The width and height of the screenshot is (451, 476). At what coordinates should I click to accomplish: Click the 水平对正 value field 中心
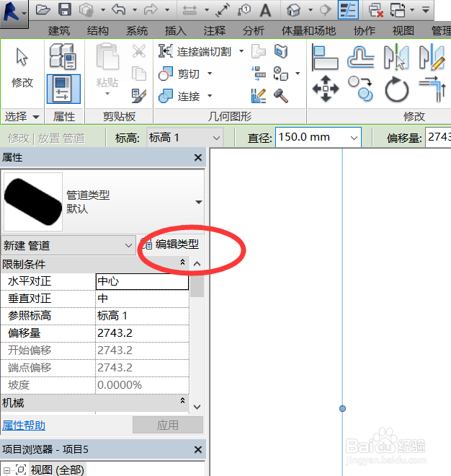click(142, 281)
